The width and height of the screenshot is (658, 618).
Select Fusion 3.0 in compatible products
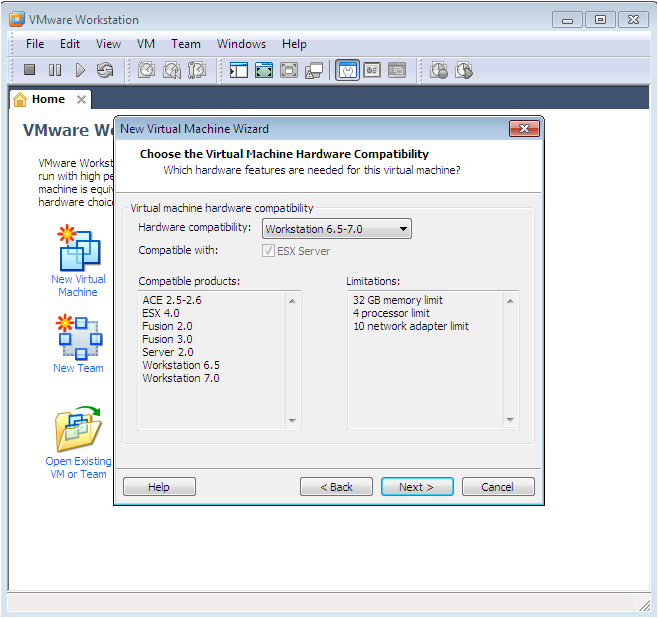pos(167,339)
